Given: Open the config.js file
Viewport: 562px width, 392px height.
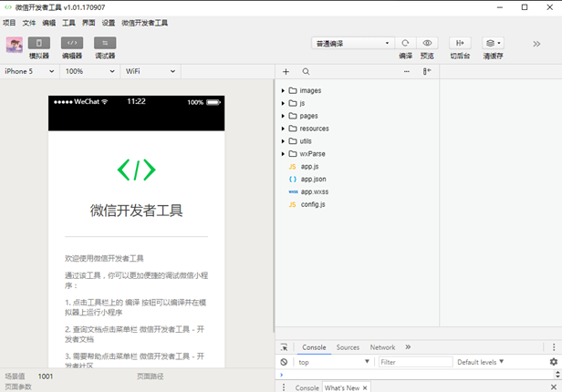Looking at the screenshot, I should pyautogui.click(x=313, y=204).
